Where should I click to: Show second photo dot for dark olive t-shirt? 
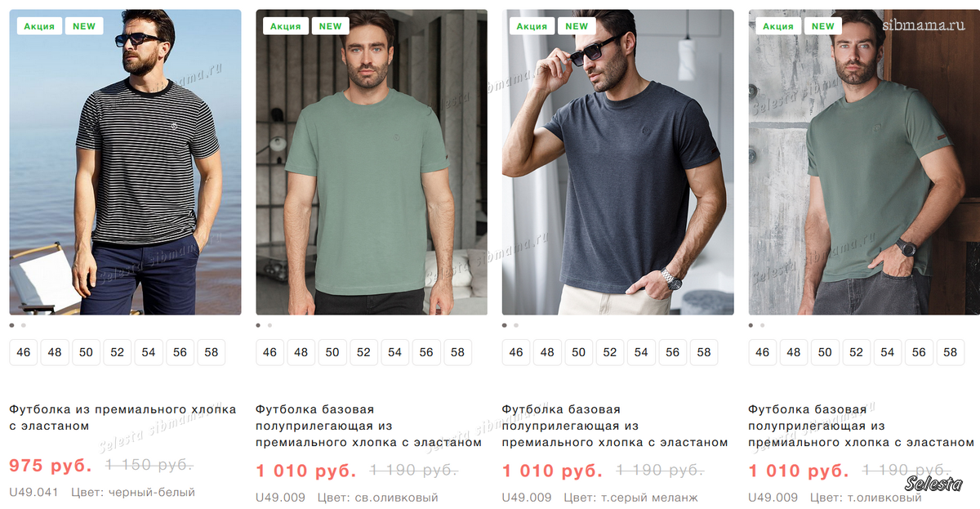pos(763,325)
